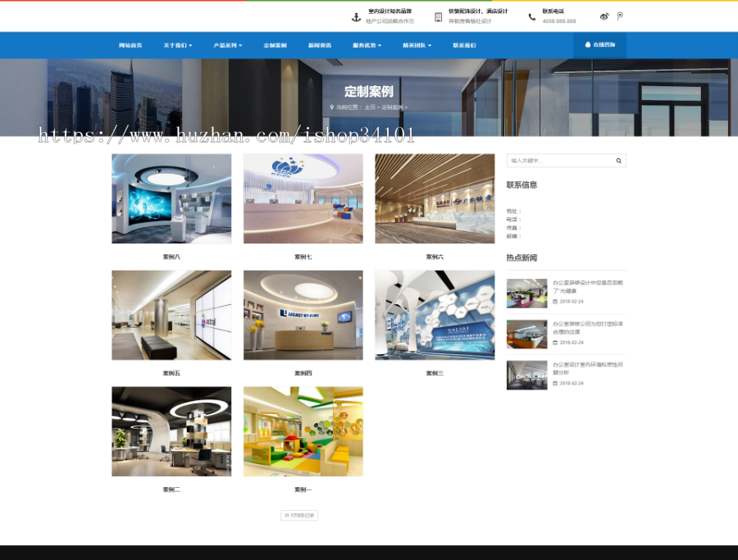The width and height of the screenshot is (738, 560).
Task: Click the building icon in the header
Action: coord(438,17)
